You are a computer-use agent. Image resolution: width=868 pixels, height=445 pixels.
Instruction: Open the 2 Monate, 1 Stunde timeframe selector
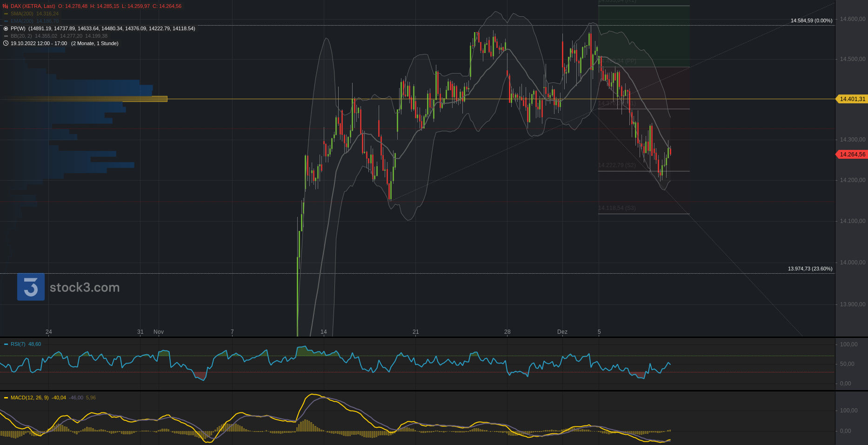[x=95, y=43]
